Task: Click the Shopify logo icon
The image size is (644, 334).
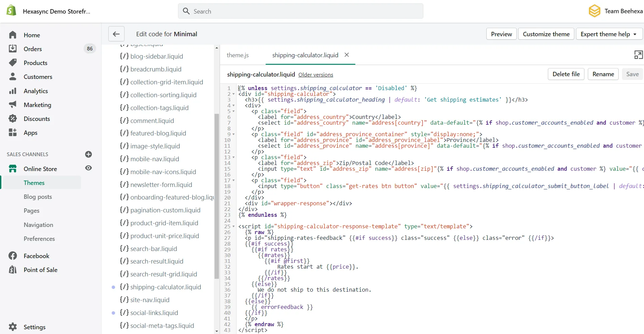Action: pyautogui.click(x=12, y=11)
